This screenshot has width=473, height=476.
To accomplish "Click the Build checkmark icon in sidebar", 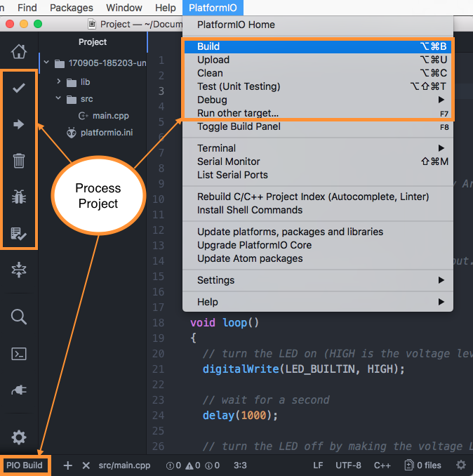I will tap(19, 88).
